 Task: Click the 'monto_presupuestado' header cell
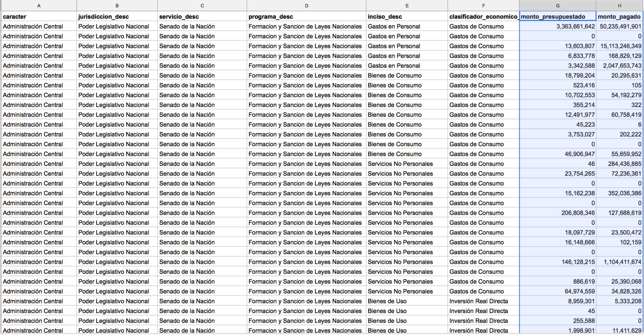558,16
